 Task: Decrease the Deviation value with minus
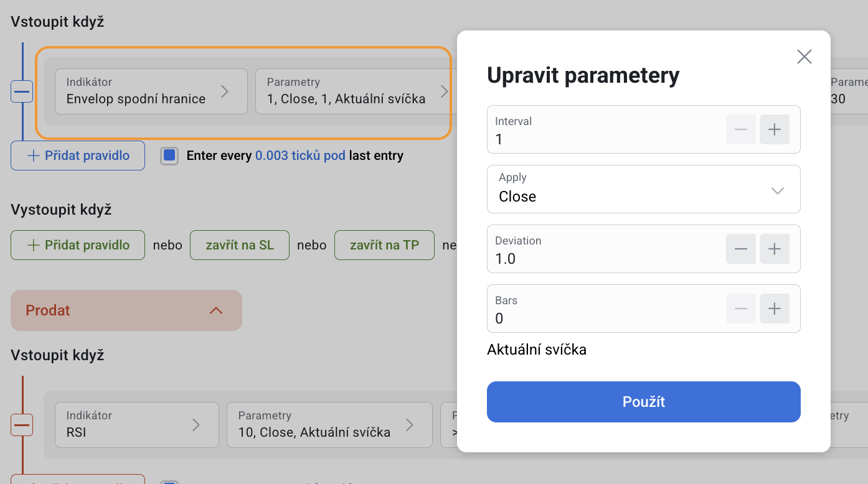(x=740, y=249)
